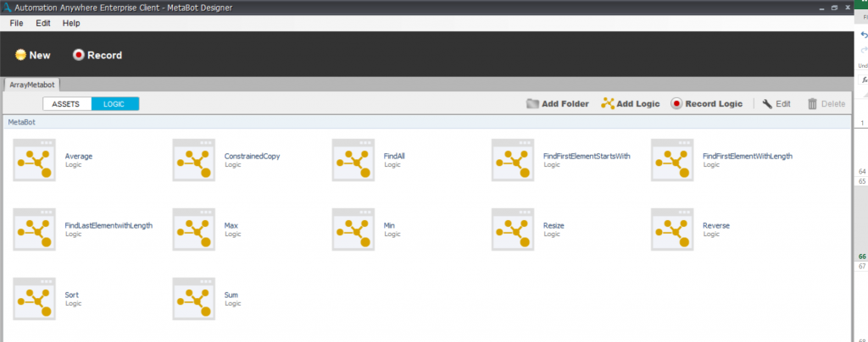The image size is (868, 342).
Task: Click the Sum name text
Action: [231, 295]
